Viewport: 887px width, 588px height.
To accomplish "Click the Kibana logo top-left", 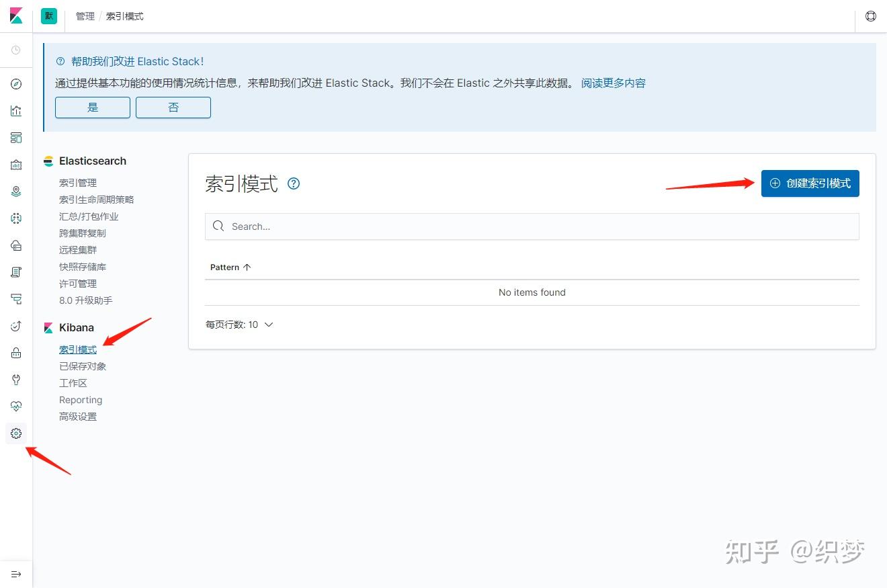I will click(16, 15).
